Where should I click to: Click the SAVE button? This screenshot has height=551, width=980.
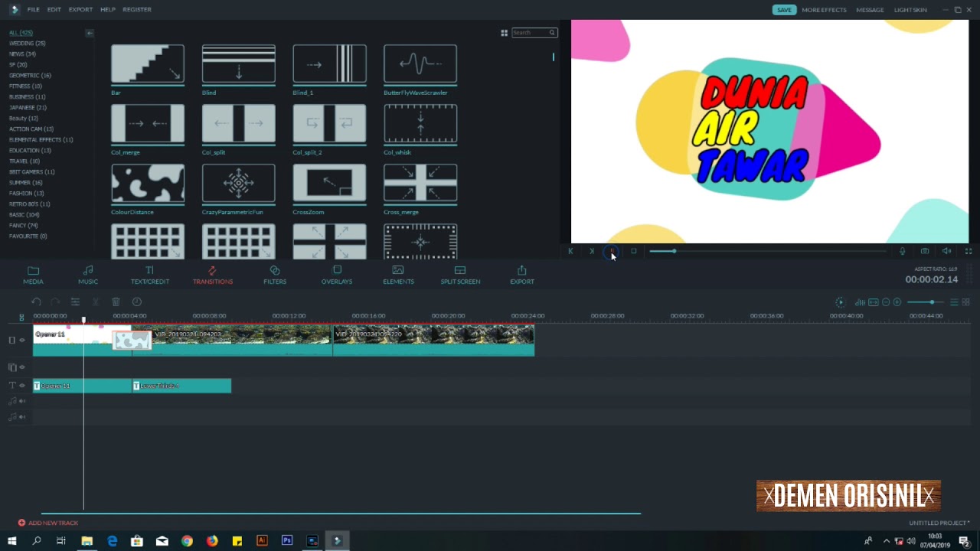pyautogui.click(x=784, y=10)
